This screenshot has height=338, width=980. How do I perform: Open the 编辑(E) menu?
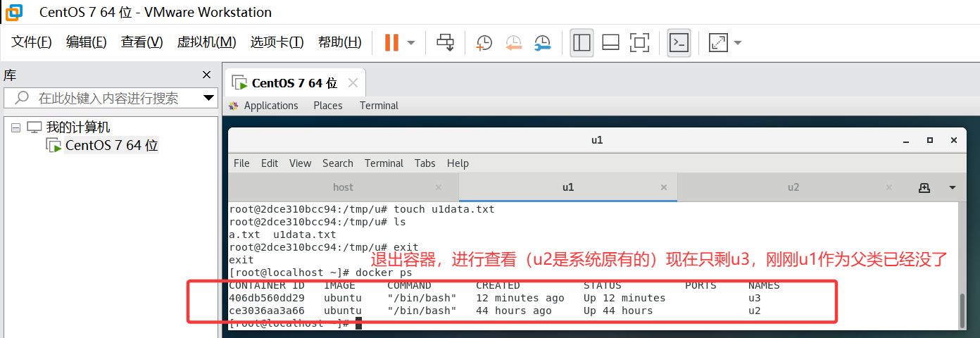pyautogui.click(x=87, y=42)
